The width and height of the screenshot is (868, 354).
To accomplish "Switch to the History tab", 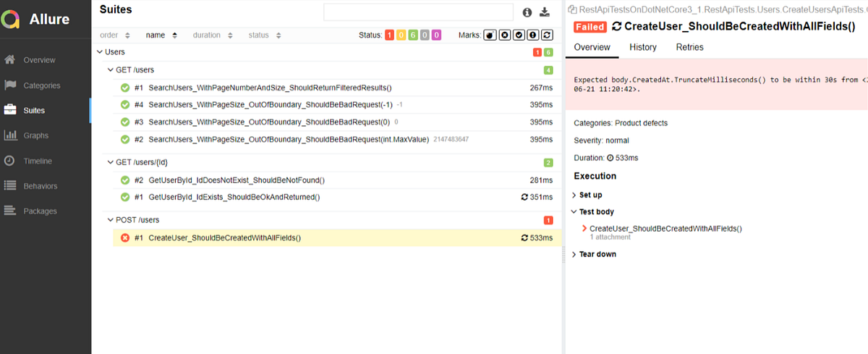I will tap(643, 47).
